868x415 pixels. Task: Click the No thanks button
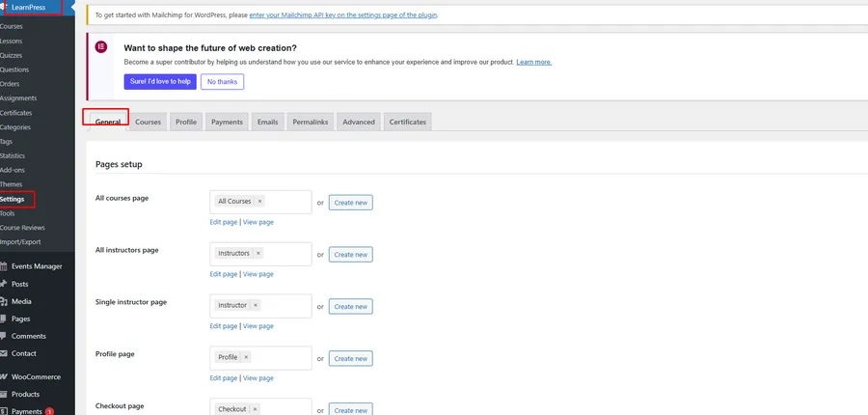tap(222, 81)
